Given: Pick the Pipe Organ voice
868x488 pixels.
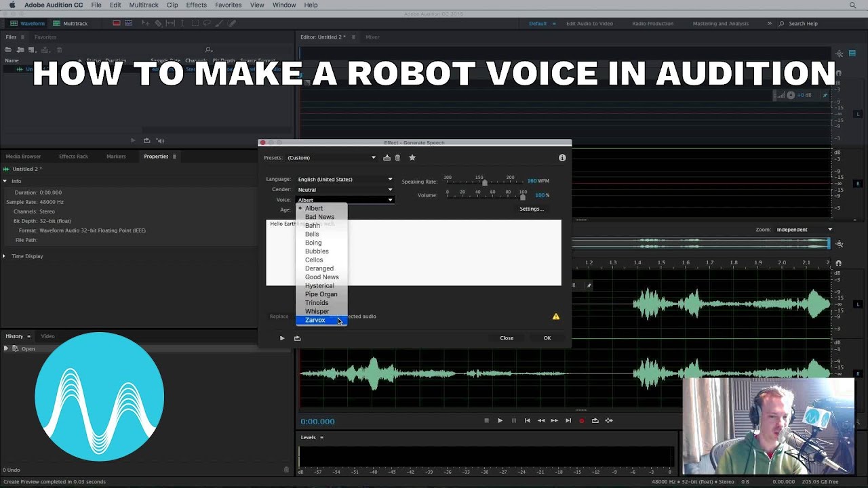Looking at the screenshot, I should [321, 294].
